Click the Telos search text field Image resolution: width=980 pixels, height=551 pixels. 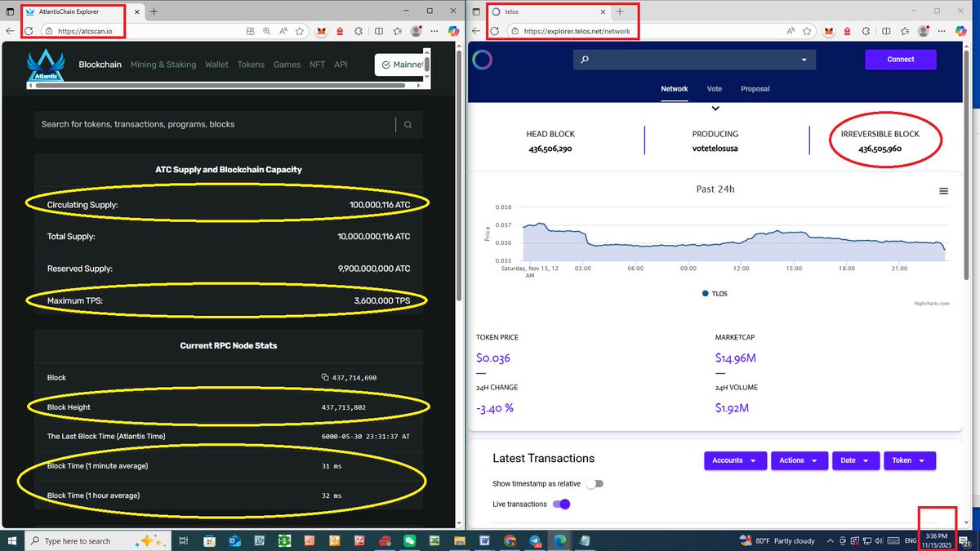tap(694, 60)
